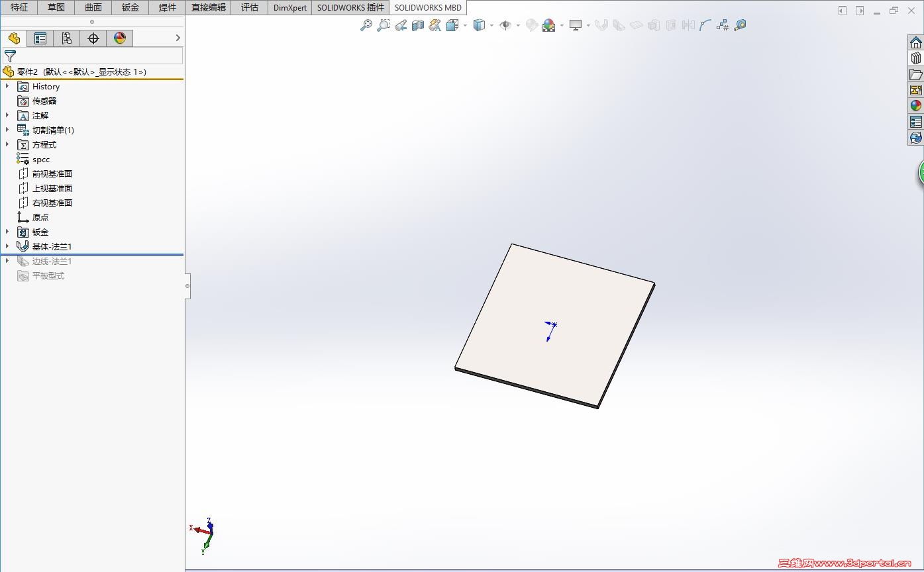
Task: Open Display Style dropdown arrow
Action: tap(491, 26)
